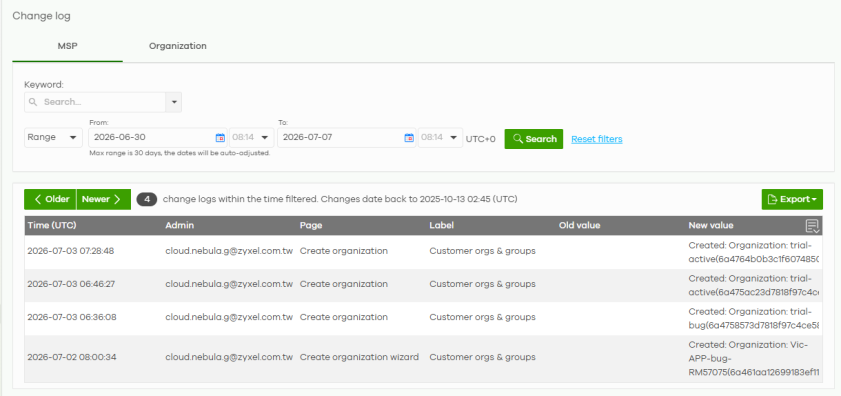Click the Admin column header
This screenshot has width=841, height=396.
pos(179,225)
